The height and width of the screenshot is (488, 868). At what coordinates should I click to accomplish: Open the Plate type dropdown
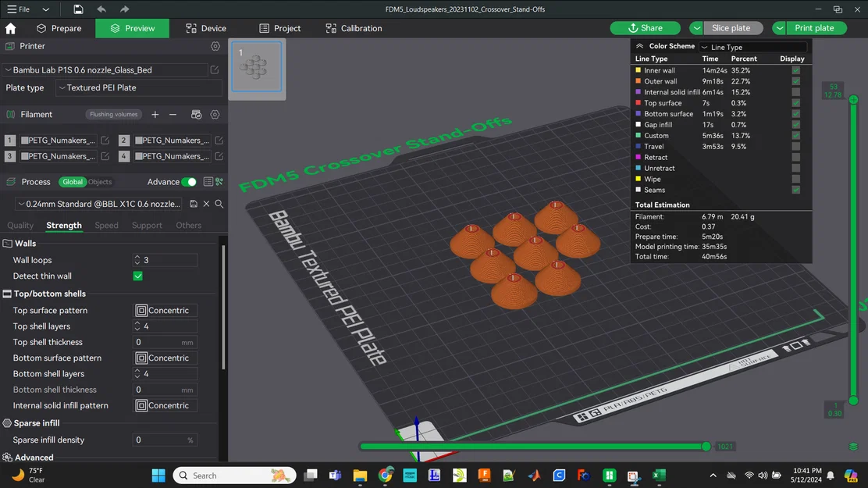click(x=139, y=87)
